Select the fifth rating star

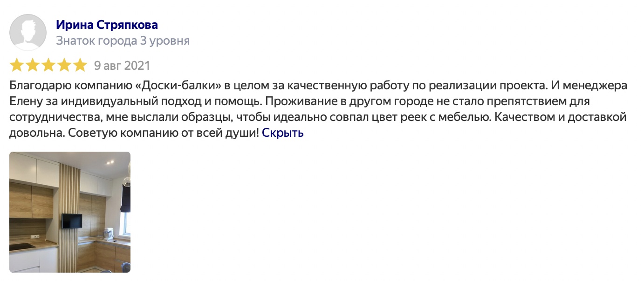pyautogui.click(x=80, y=65)
